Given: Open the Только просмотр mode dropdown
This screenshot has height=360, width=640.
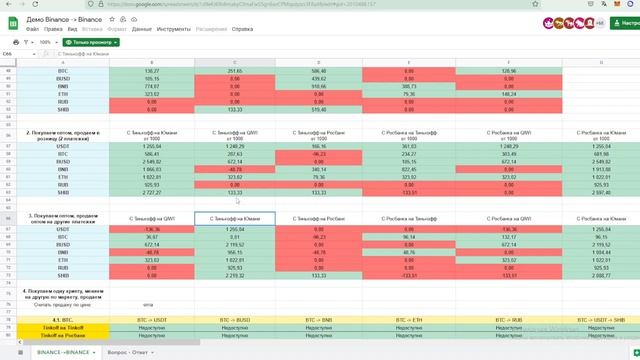Looking at the screenshot, I should pyautogui.click(x=91, y=42).
